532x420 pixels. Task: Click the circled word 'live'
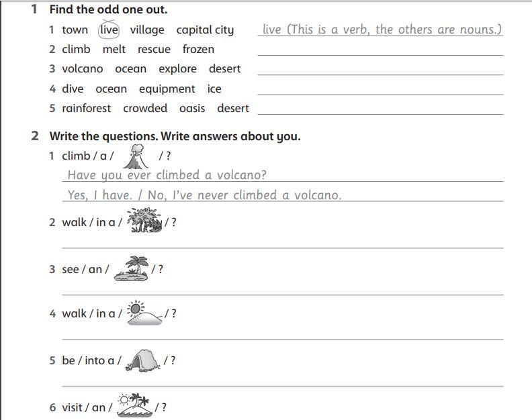click(109, 30)
